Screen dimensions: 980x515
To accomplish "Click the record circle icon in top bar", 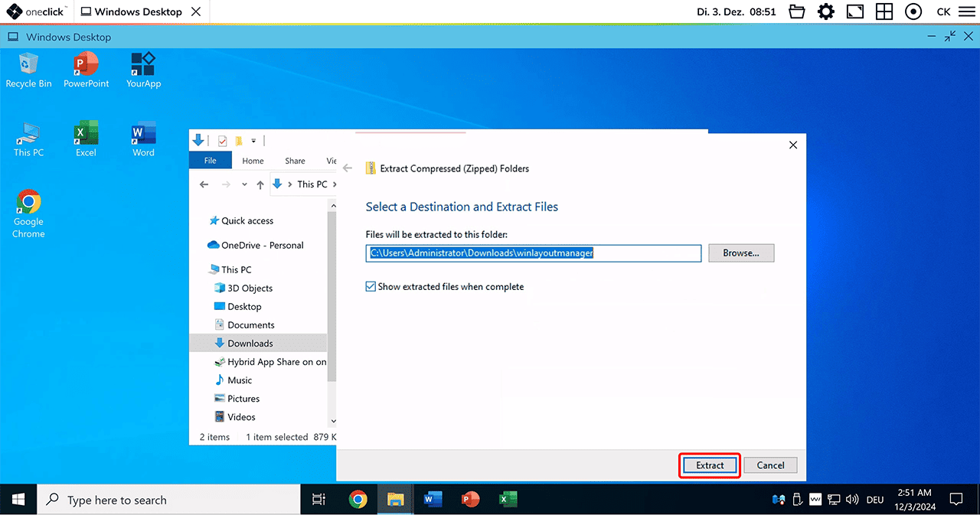I will (x=913, y=11).
